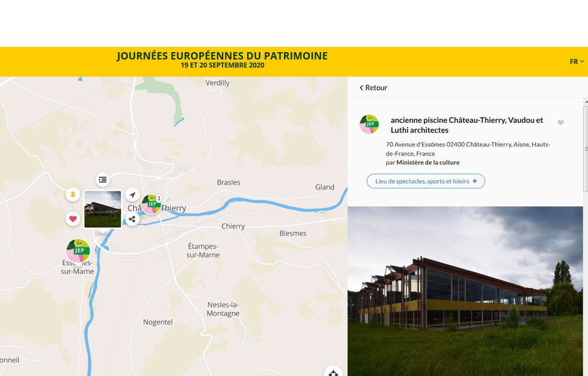Expand the Lieu de spectacles, sports et loisirs tag

coord(426,181)
